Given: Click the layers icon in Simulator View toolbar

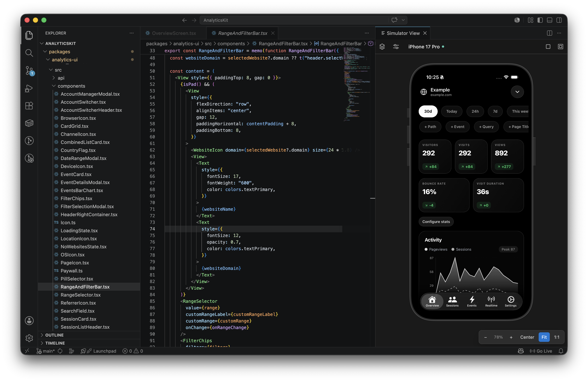Looking at the screenshot, I should click(382, 47).
